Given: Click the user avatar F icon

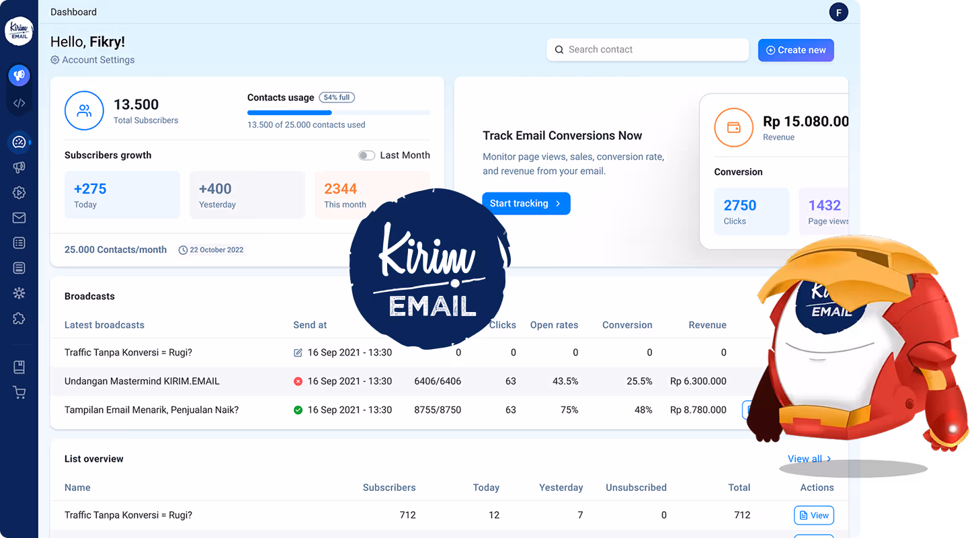Looking at the screenshot, I should [x=838, y=12].
